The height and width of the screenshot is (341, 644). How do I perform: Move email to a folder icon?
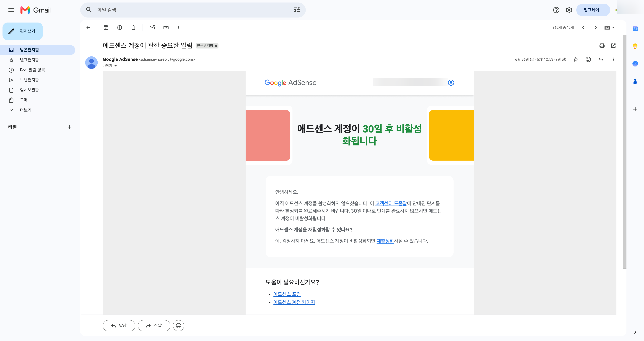coord(166,28)
